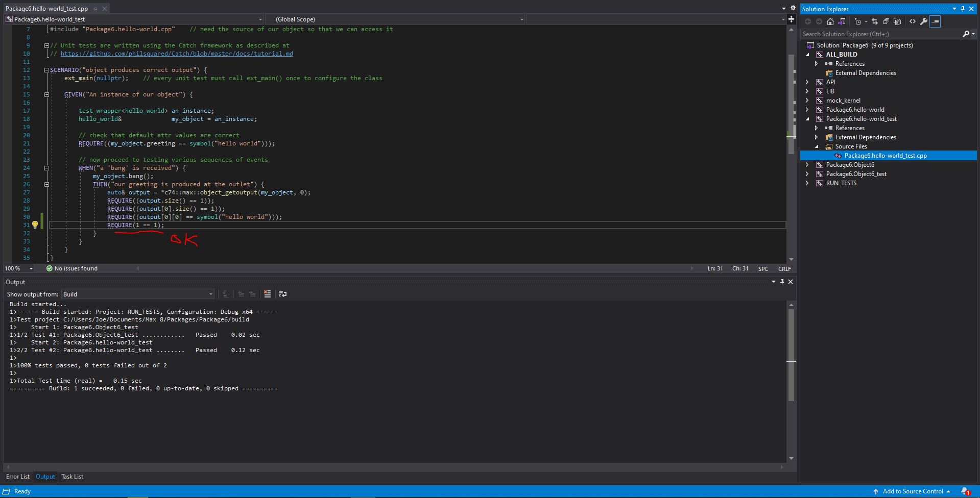
Task: Switch to the Task List tab
Action: [x=72, y=477]
